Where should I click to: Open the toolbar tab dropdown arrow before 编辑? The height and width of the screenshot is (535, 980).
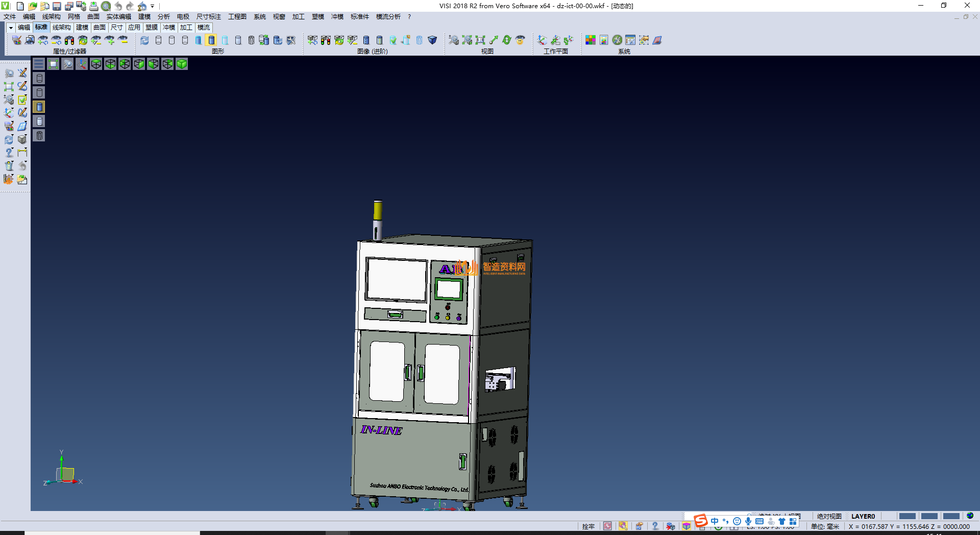click(x=10, y=28)
